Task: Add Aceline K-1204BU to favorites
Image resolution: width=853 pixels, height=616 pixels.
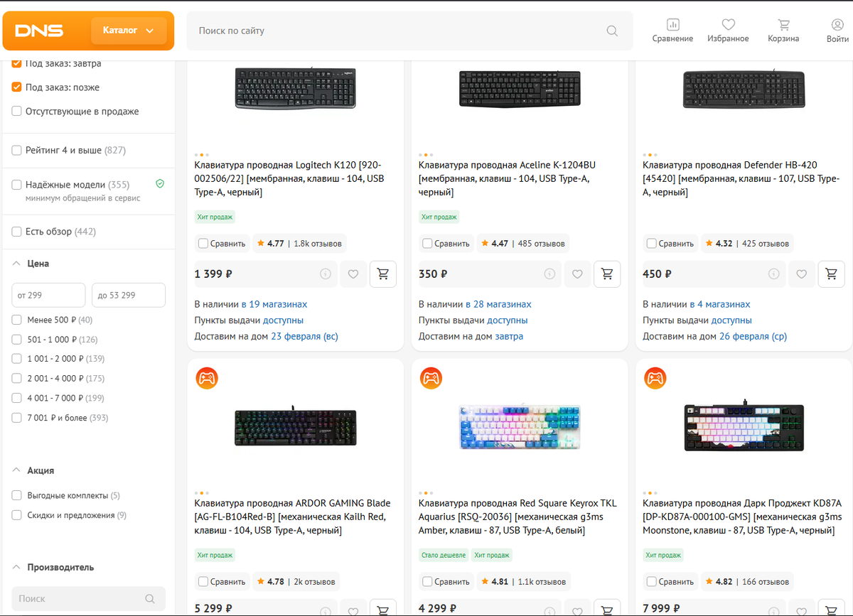Action: (x=577, y=274)
